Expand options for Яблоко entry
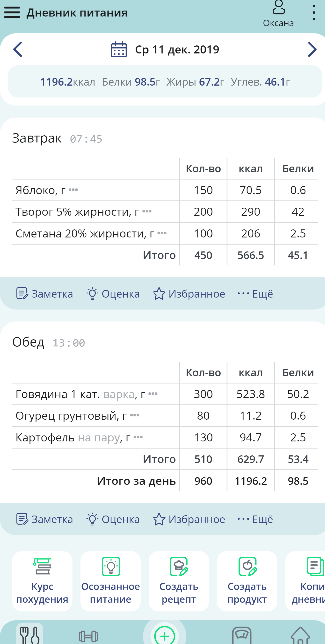325x644 pixels. point(73,190)
